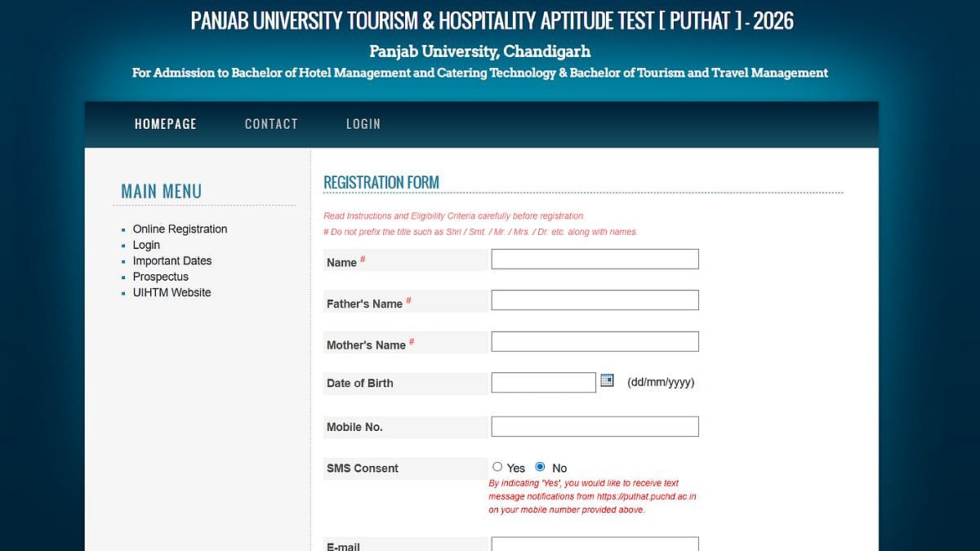Select the 'Yes' SMS Consent radio button
The image size is (980, 551).
pyautogui.click(x=497, y=466)
